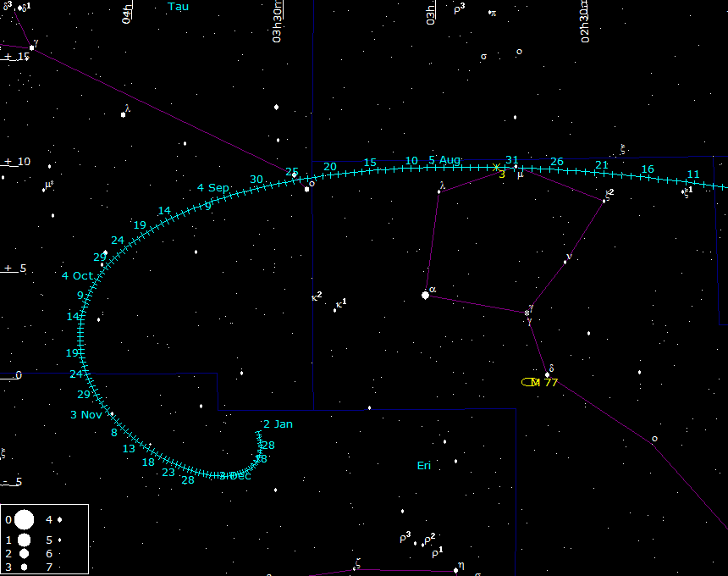Select the nu Ceti star marker
Viewport: 728px width, 576px height.
565,262
